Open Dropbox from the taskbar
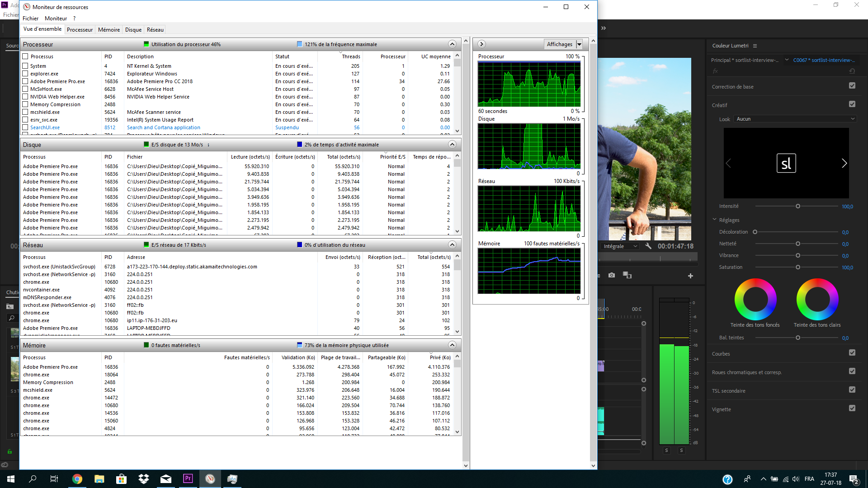868x488 pixels. click(144, 479)
